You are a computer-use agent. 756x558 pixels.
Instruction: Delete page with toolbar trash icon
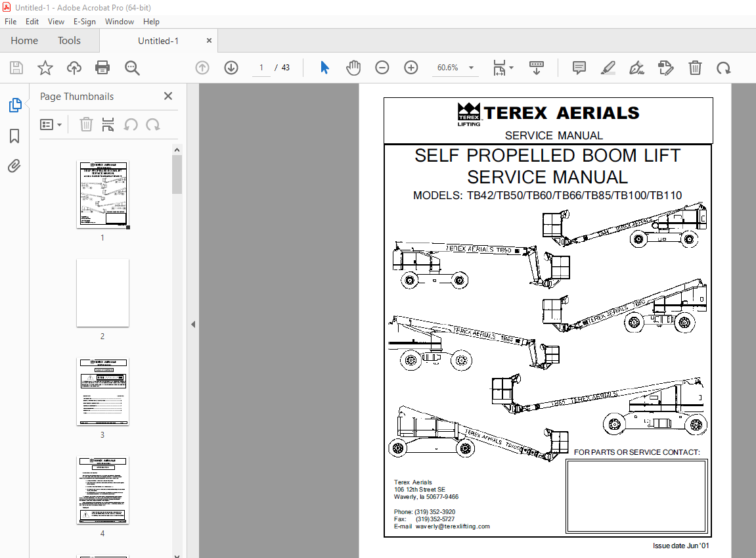[695, 68]
